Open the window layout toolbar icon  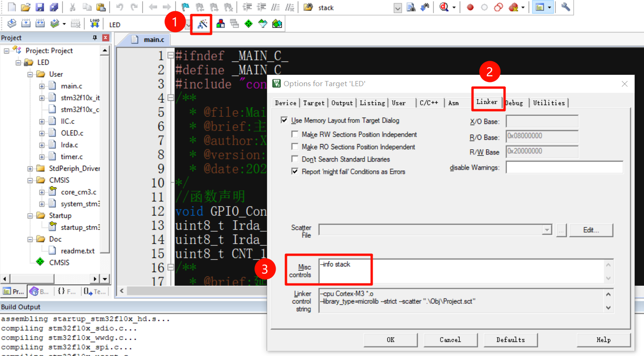540,7
